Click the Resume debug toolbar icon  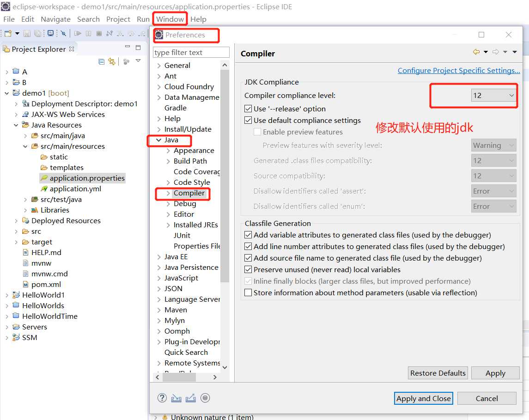click(x=78, y=33)
